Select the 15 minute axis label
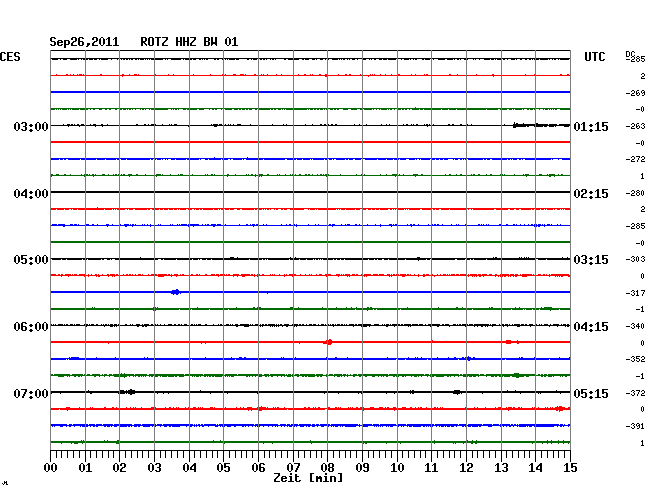The height and width of the screenshot is (494, 650). point(570,468)
